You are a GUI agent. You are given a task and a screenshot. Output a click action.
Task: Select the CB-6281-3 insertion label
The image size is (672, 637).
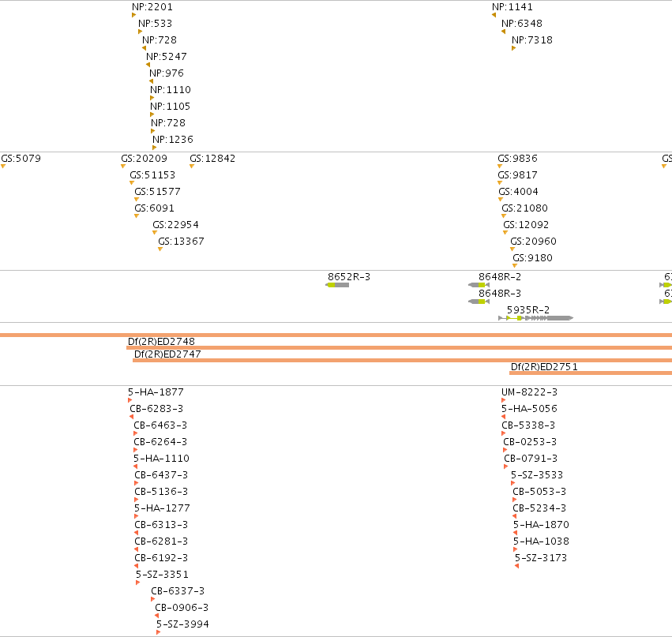coord(161,541)
